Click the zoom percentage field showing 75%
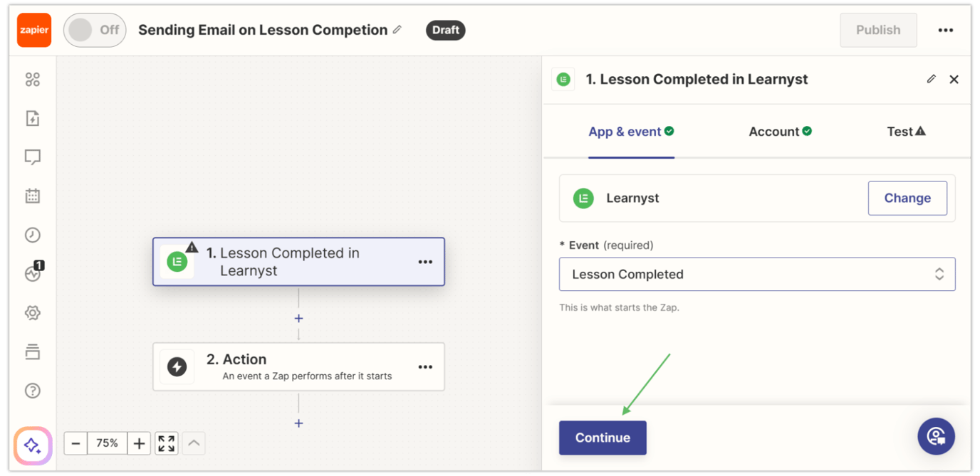Screen dimensions: 980x476 coord(107,443)
